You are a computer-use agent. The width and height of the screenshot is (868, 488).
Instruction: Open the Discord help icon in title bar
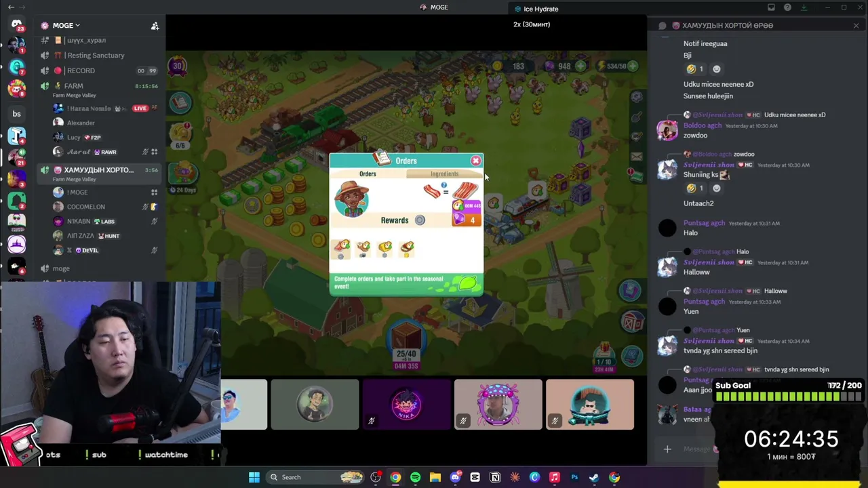787,7
